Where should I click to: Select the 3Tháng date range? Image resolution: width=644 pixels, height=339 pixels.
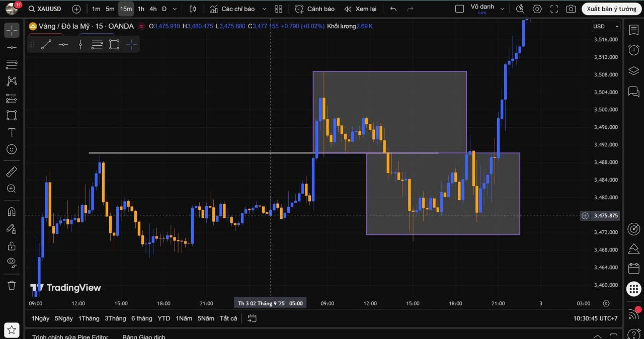115,318
